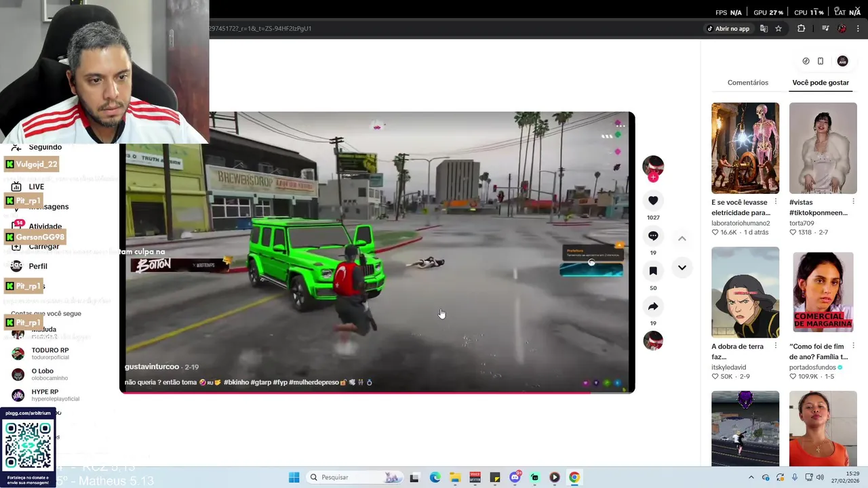Viewport: 868px width, 488px height.
Task: Save the video with the bookmark icon
Action: pos(653,271)
